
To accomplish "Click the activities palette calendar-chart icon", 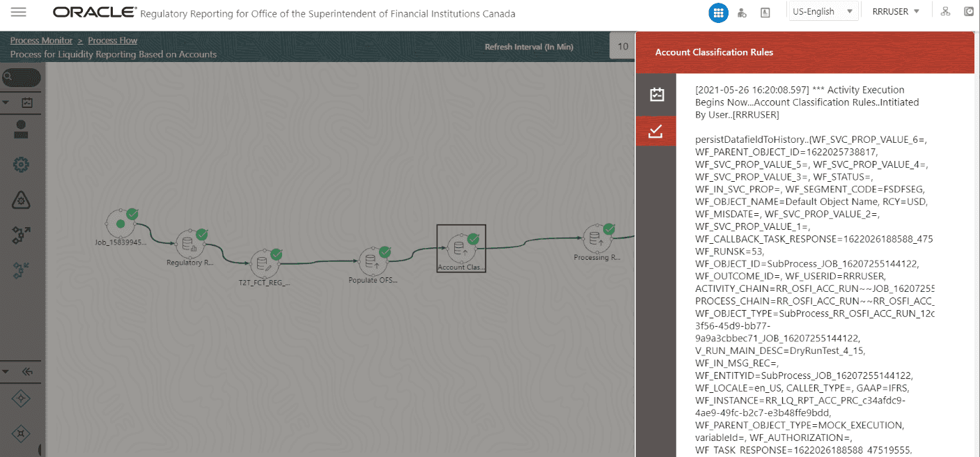I will coord(27,102).
